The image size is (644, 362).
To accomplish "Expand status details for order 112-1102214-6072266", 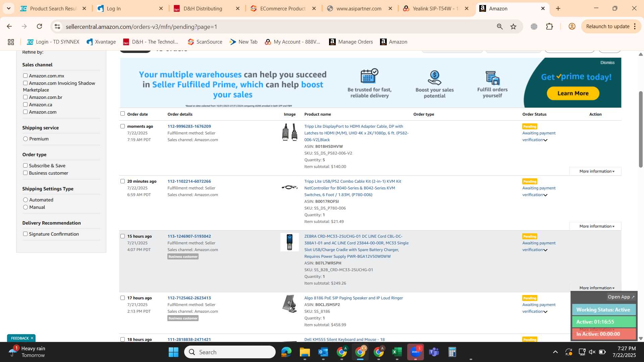I will click(545, 195).
